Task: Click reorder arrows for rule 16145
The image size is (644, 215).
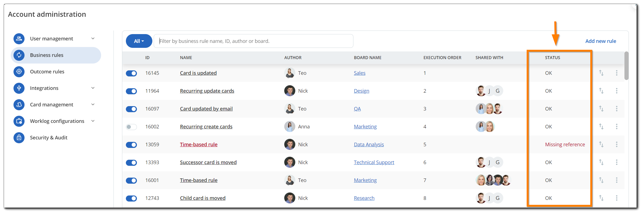Action: (x=601, y=73)
